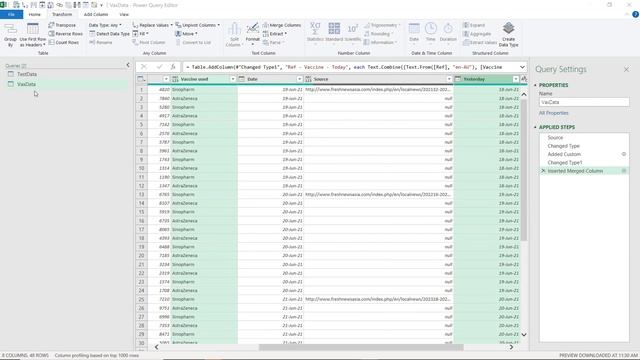
Task: Open the Extract dropdown
Action: click(x=275, y=34)
